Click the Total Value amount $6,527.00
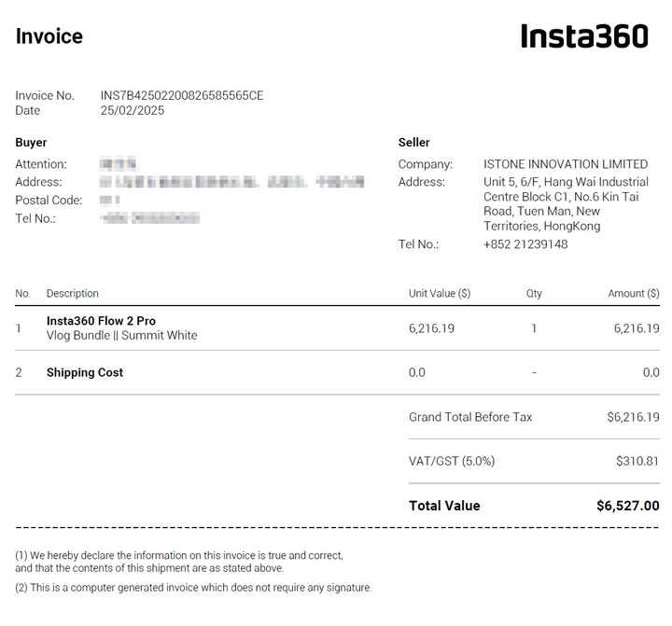The image size is (672, 626). (x=627, y=506)
